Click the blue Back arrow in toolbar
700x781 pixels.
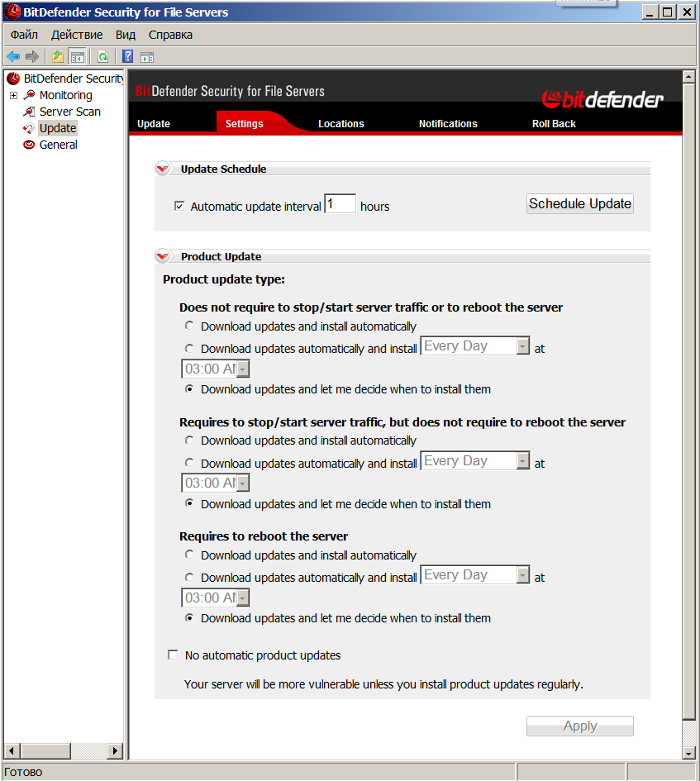tap(13, 57)
